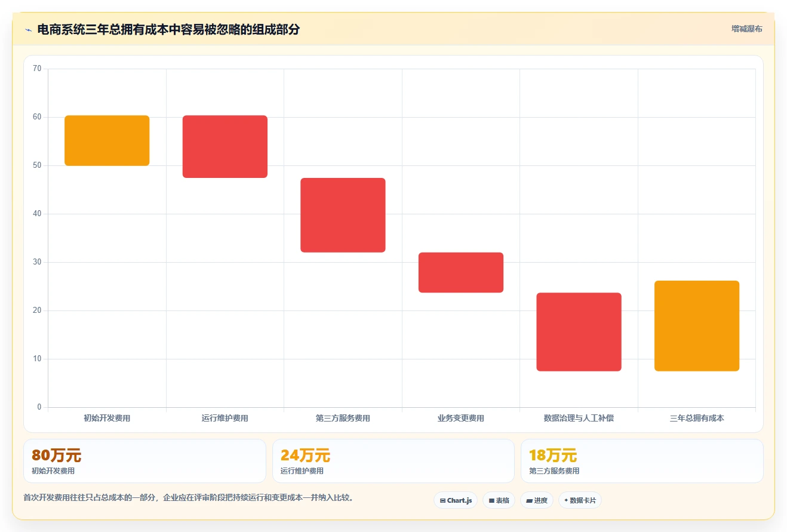The height and width of the screenshot is (532, 787).
Task: Click y-axis value 0
Action: pyautogui.click(x=39, y=407)
